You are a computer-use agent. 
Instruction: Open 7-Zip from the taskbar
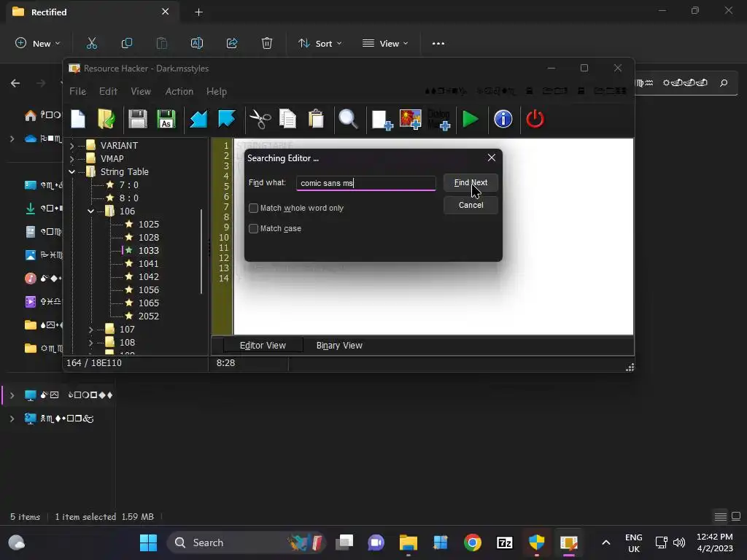[505, 542]
